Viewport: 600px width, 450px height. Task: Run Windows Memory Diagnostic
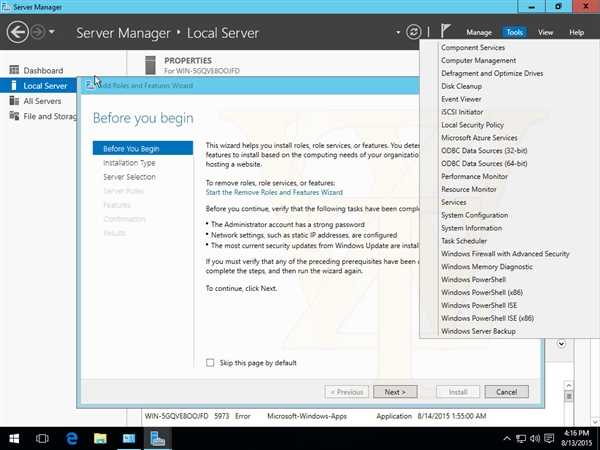pos(487,267)
